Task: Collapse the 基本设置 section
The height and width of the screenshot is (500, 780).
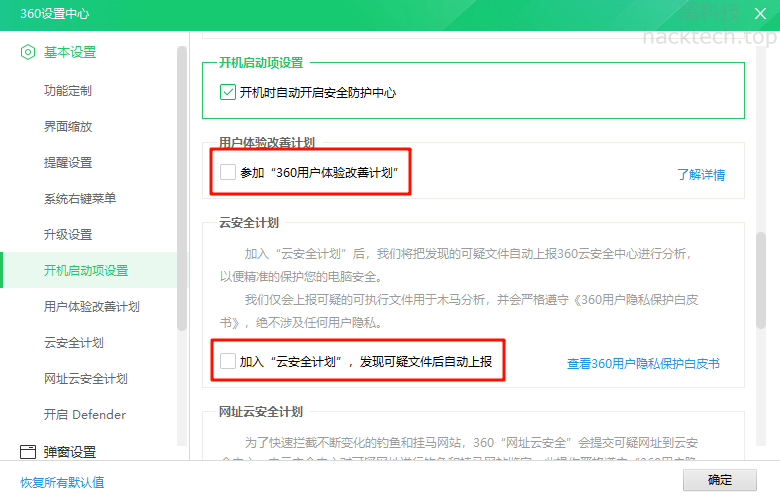Action: coord(70,52)
